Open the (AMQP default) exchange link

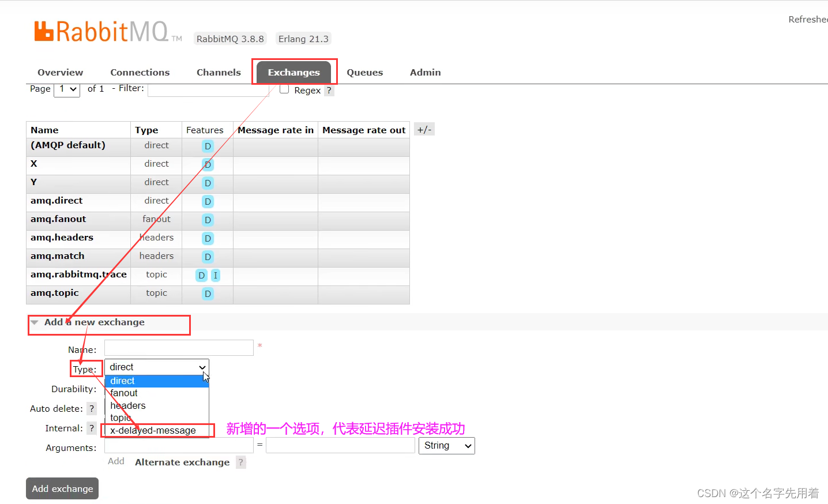click(x=68, y=145)
